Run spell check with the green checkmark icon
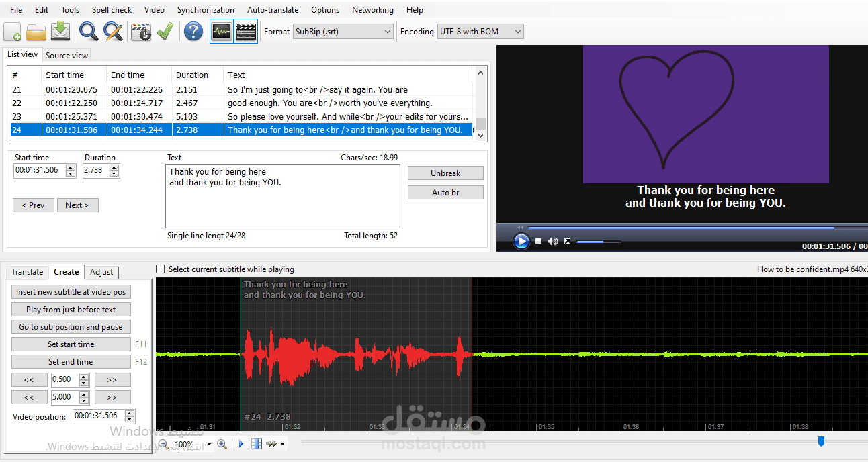Image resolution: width=868 pixels, height=462 pixels. tap(165, 31)
